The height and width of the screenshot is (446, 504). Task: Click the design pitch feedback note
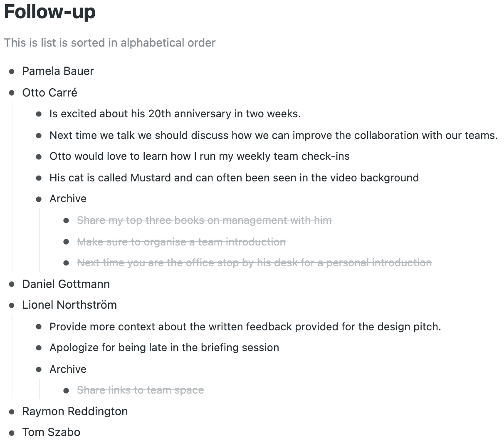click(245, 327)
